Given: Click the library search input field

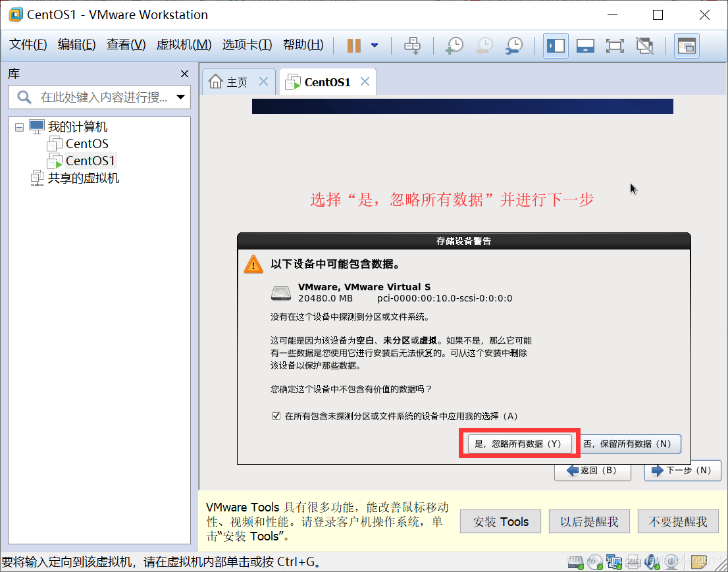Looking at the screenshot, I should [99, 97].
